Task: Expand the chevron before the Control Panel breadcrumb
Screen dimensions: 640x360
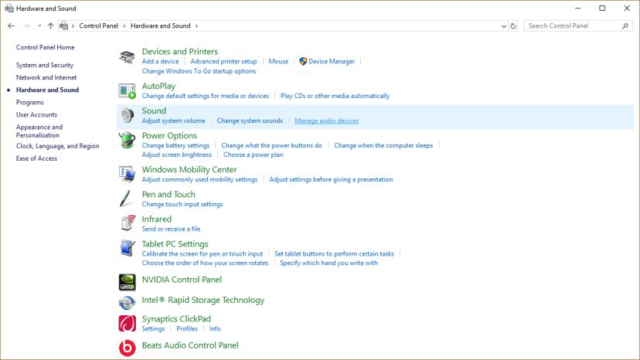Action: [x=73, y=26]
